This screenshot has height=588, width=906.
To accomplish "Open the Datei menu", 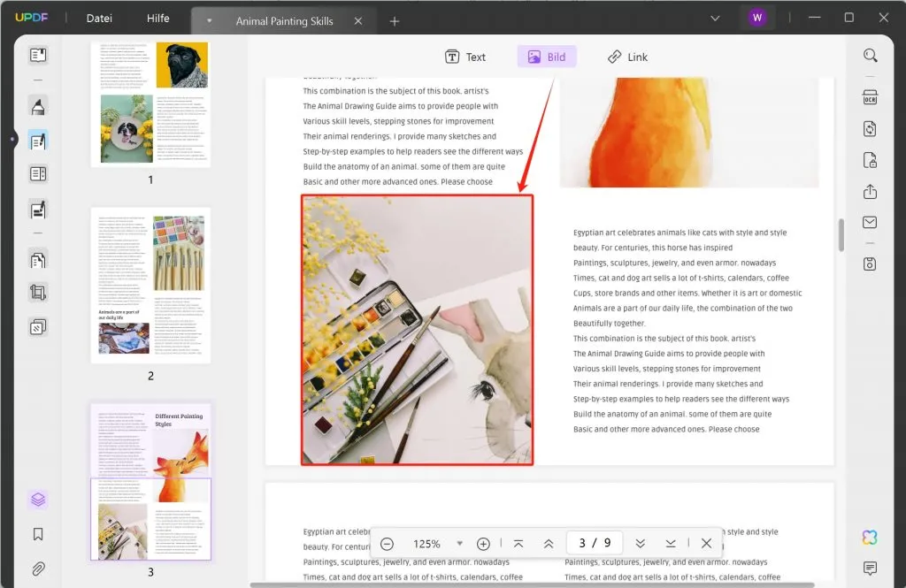I will 99,19.
